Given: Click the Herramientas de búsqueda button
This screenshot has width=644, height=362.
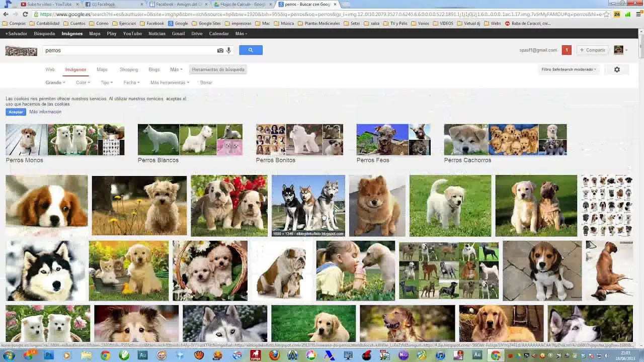Looking at the screenshot, I should [218, 69].
